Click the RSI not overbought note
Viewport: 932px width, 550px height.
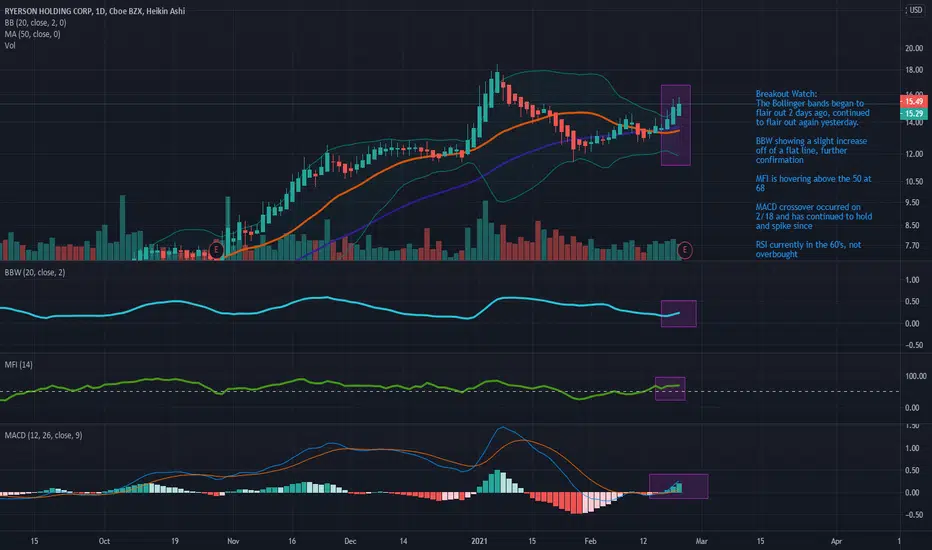point(808,249)
